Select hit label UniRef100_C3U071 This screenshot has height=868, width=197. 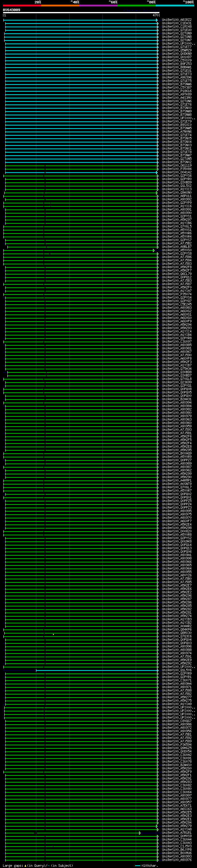pyautogui.click(x=177, y=680)
